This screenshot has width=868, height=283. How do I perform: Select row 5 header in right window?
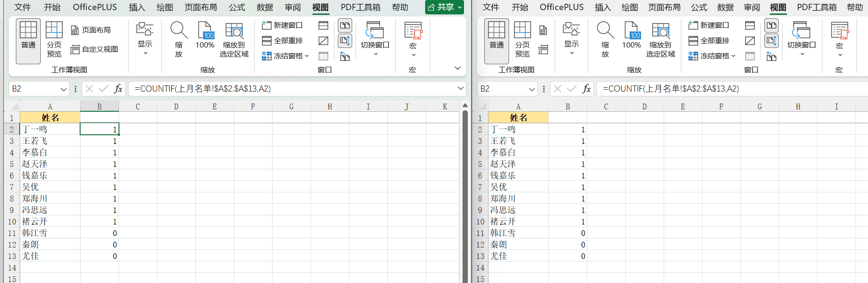(480, 164)
